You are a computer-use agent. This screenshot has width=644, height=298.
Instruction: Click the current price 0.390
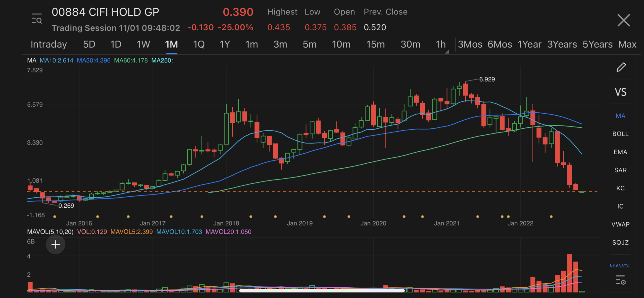238,12
